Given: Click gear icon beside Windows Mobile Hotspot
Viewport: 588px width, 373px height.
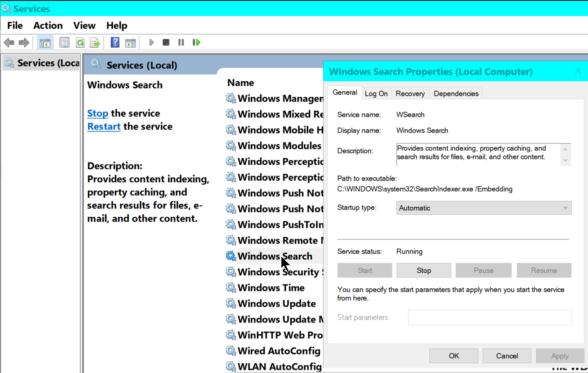Looking at the screenshot, I should pos(231,130).
